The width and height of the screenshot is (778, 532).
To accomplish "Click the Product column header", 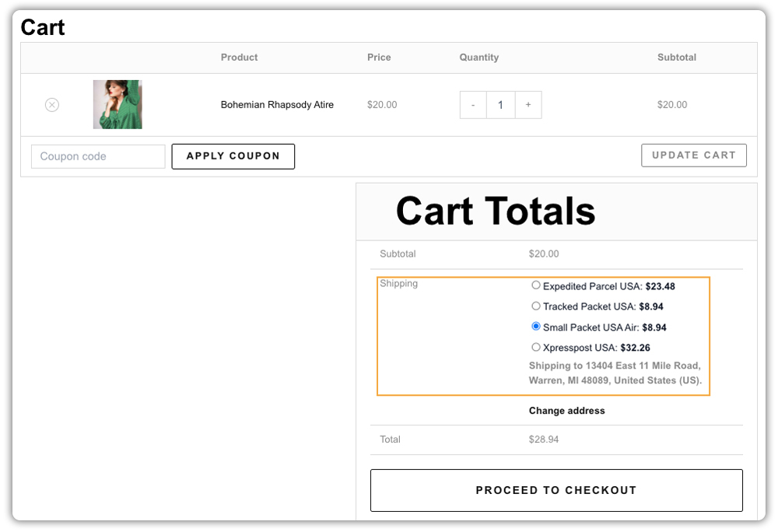I will (239, 58).
